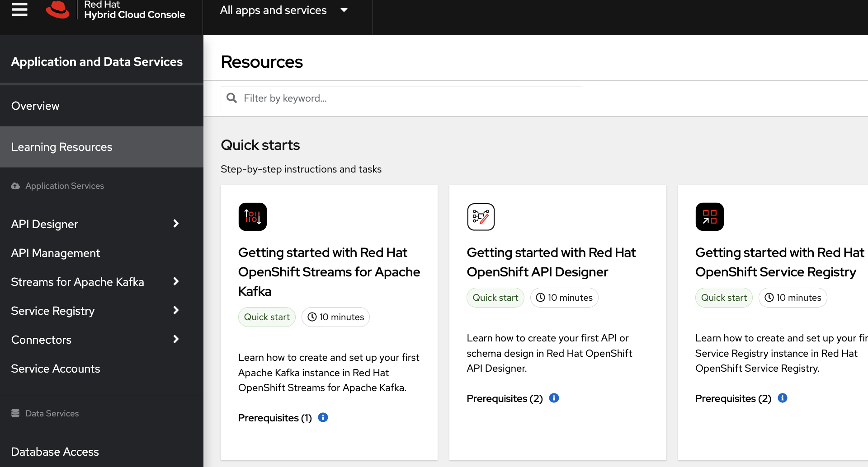Expand the API Designer sidebar section
The image size is (868, 467).
pos(176,224)
